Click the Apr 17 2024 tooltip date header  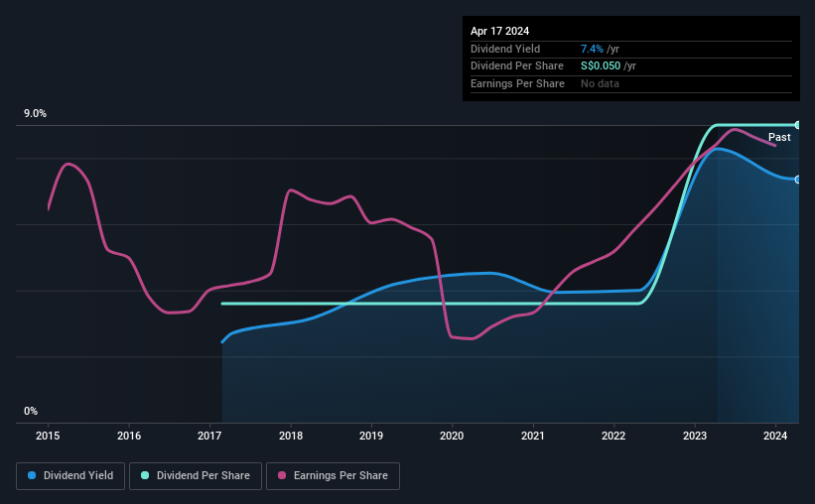point(499,31)
